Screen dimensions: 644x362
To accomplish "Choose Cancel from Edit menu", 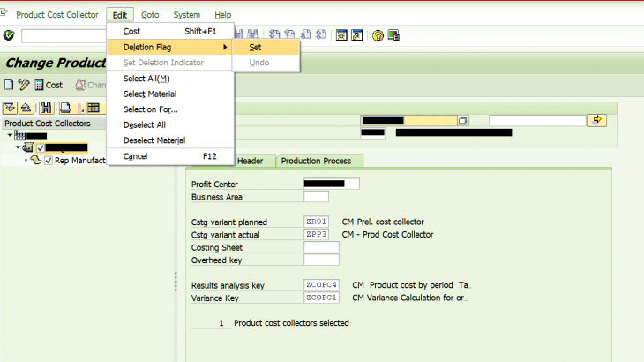I will click(170, 156).
